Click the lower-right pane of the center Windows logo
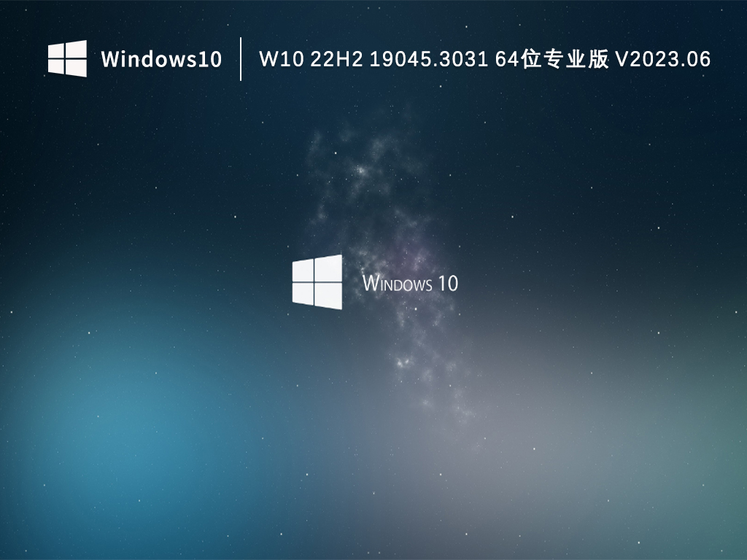Screen dimensions: 747x560 point(330,296)
